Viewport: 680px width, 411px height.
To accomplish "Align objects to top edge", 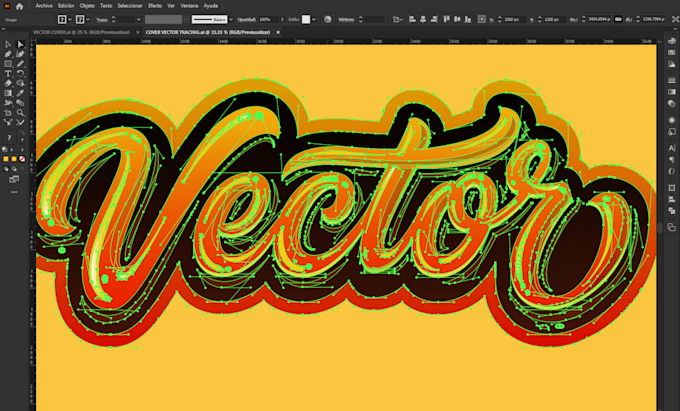I will point(447,20).
